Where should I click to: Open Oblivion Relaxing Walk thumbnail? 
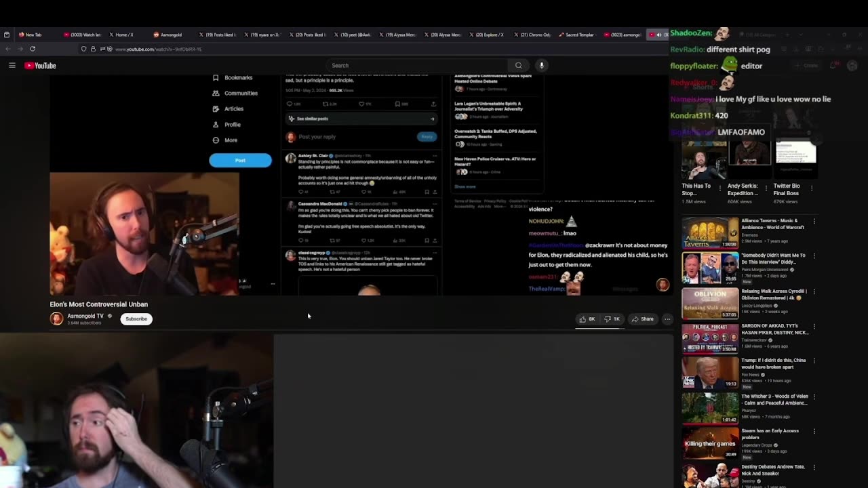[x=710, y=303]
